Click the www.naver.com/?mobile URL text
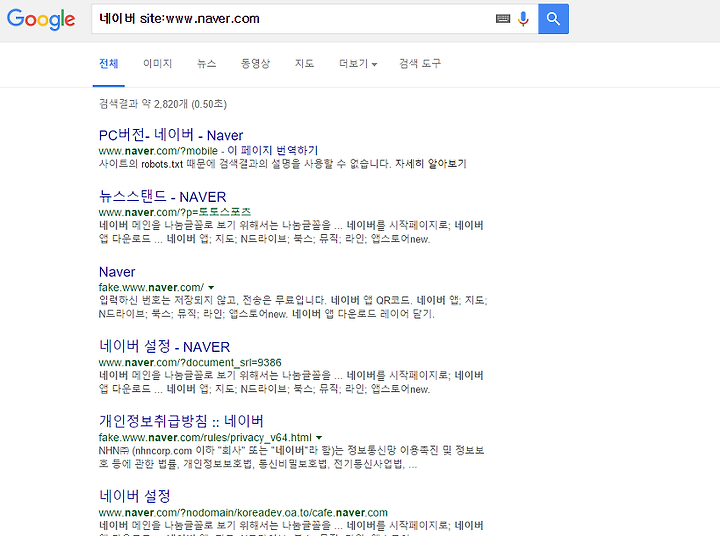Viewport: 720px width, 536px height. [x=158, y=151]
